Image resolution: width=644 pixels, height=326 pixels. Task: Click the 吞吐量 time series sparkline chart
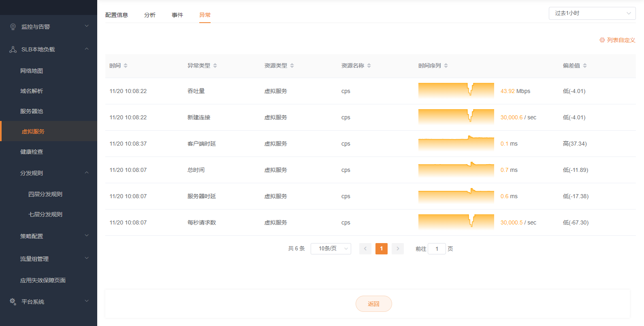(x=456, y=91)
